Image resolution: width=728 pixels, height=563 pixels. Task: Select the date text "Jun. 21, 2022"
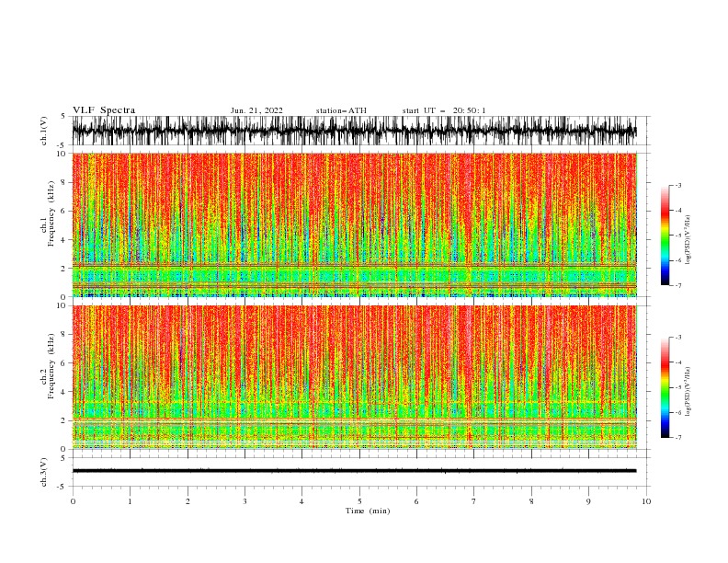pyautogui.click(x=256, y=110)
